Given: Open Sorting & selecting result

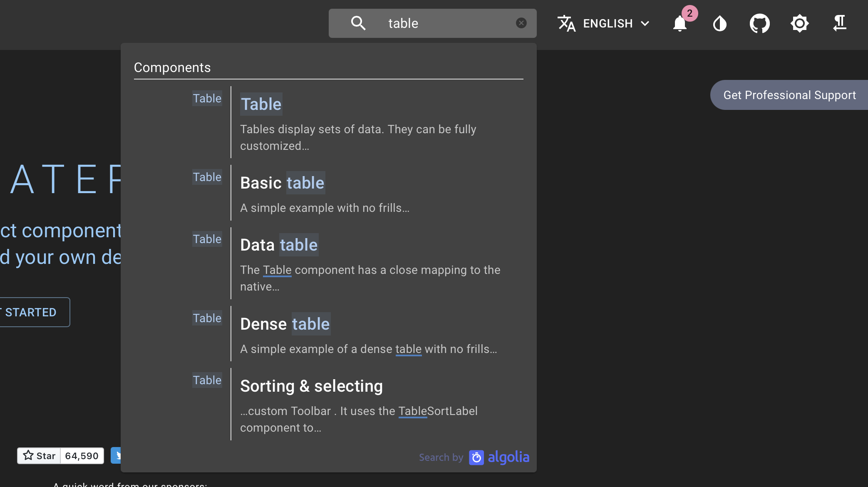Looking at the screenshot, I should coord(311,386).
